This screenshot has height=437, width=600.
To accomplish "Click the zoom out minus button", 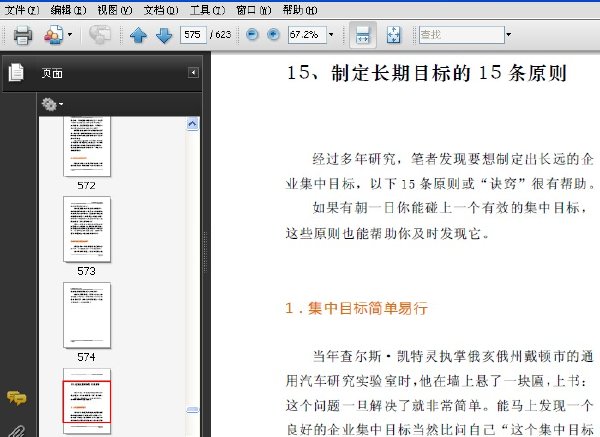I will pyautogui.click(x=252, y=35).
